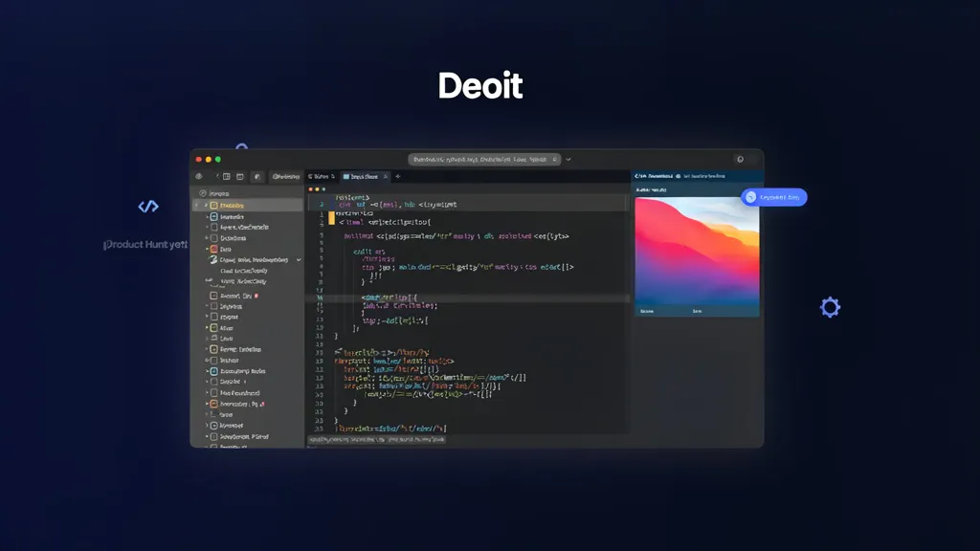
Task: Click the right segment of the bottom status bar
Action: (417, 440)
